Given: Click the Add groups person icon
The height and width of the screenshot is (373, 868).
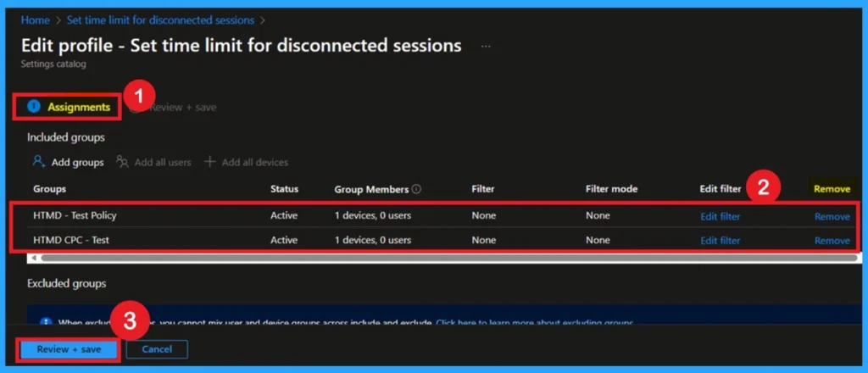Looking at the screenshot, I should click(x=39, y=162).
